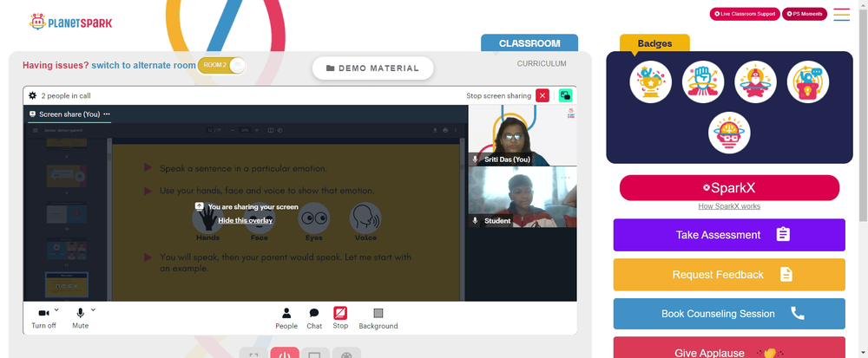
Task: Click Book Counseling Session button
Action: coord(729,314)
